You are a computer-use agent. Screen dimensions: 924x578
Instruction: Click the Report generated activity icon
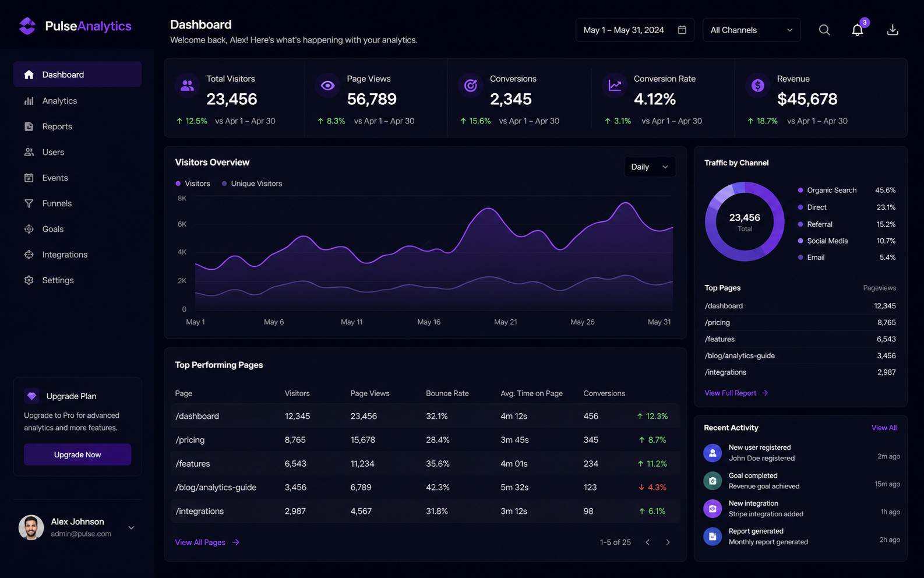713,536
